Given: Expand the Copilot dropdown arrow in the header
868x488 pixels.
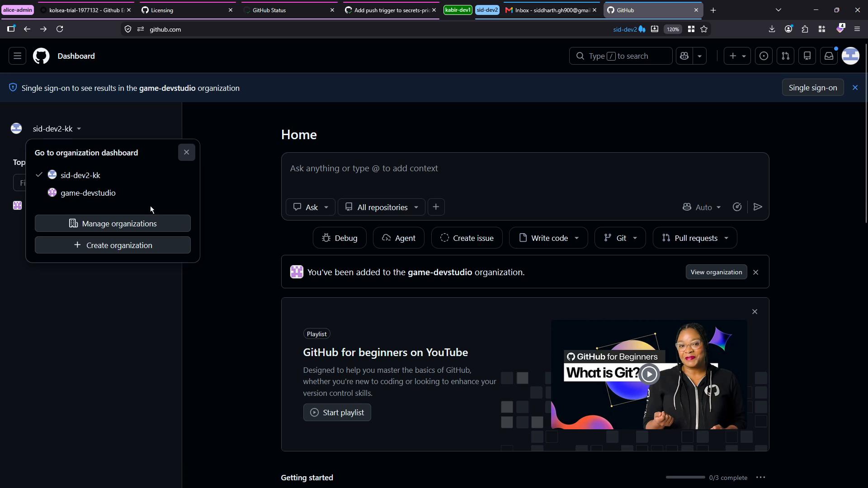Looking at the screenshot, I should 700,56.
